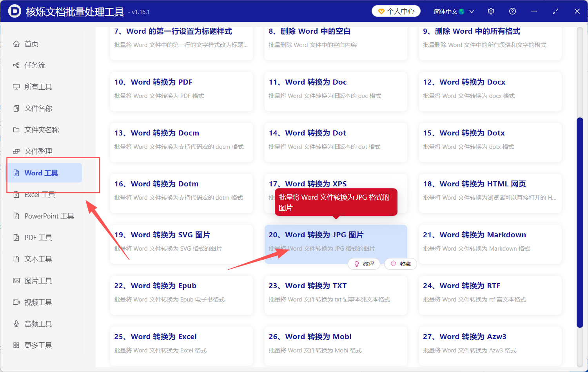Open the help question mark icon

[x=512, y=11]
